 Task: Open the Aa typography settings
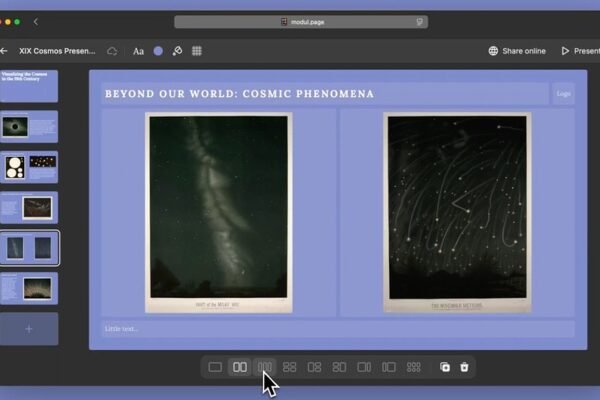click(139, 51)
